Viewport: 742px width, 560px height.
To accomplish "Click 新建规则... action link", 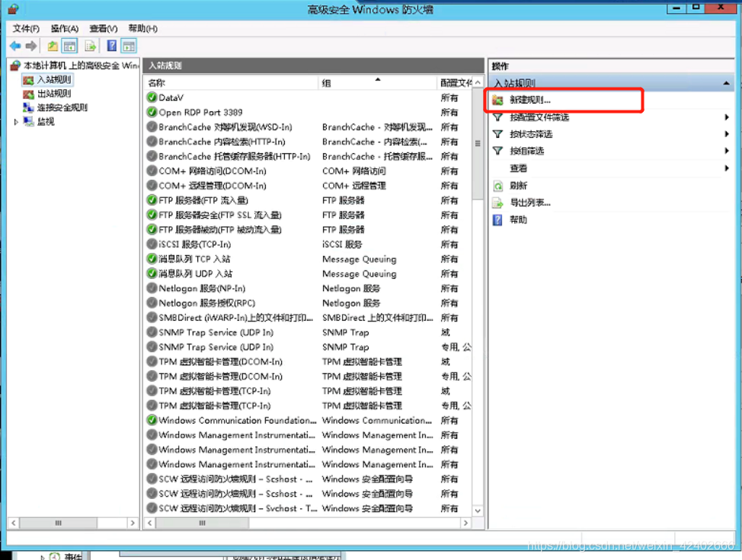I will point(530,101).
